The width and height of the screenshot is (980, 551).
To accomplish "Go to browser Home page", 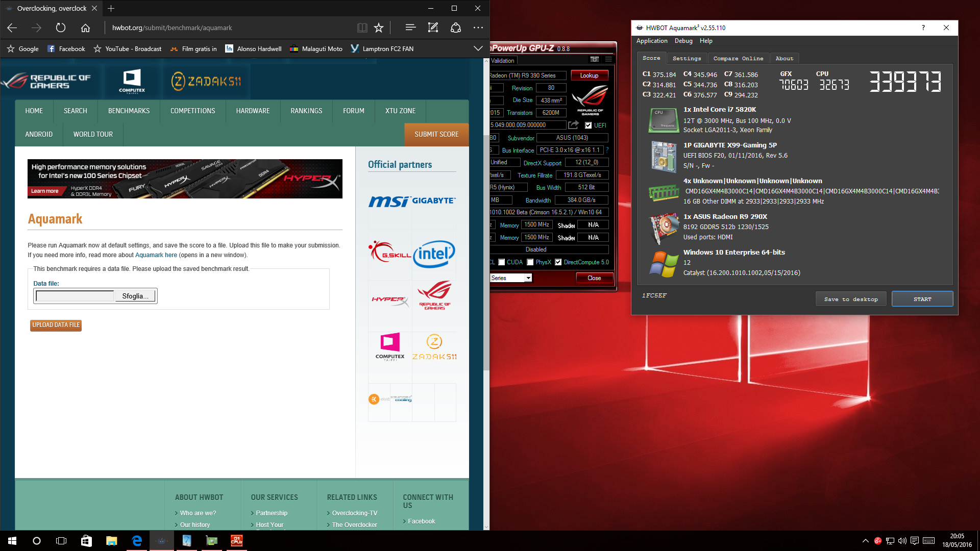I will (x=85, y=28).
